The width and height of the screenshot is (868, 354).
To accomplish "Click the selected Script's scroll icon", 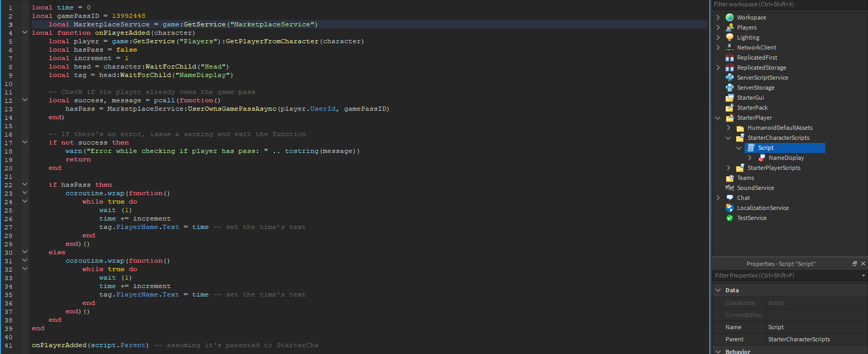I will (751, 148).
